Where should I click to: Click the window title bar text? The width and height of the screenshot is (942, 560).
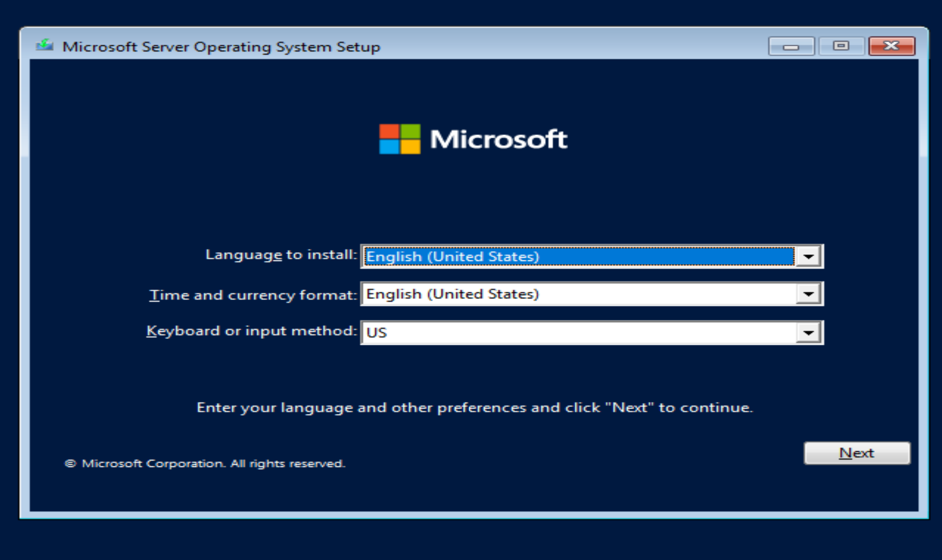coord(221,47)
